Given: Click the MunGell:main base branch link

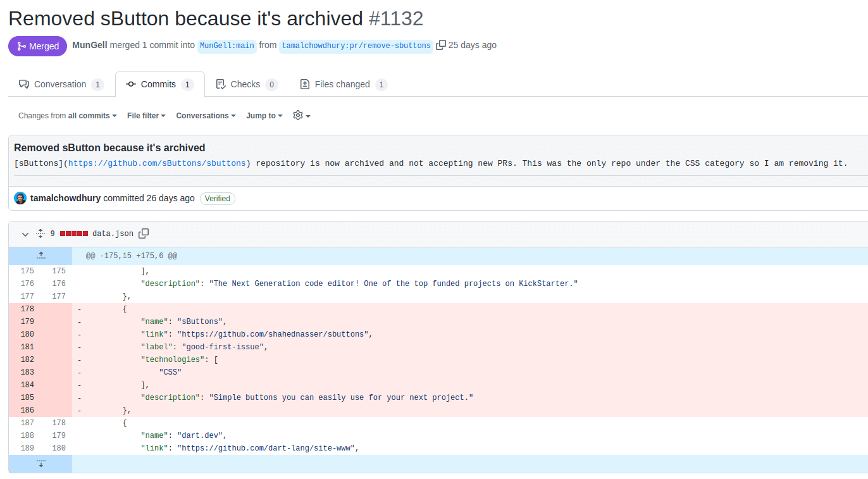Looking at the screenshot, I should coord(227,46).
